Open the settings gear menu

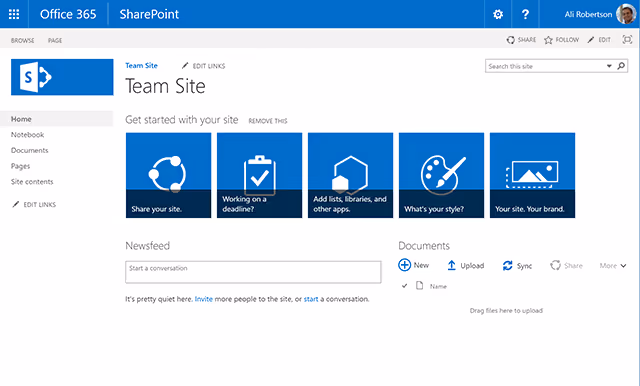click(498, 14)
